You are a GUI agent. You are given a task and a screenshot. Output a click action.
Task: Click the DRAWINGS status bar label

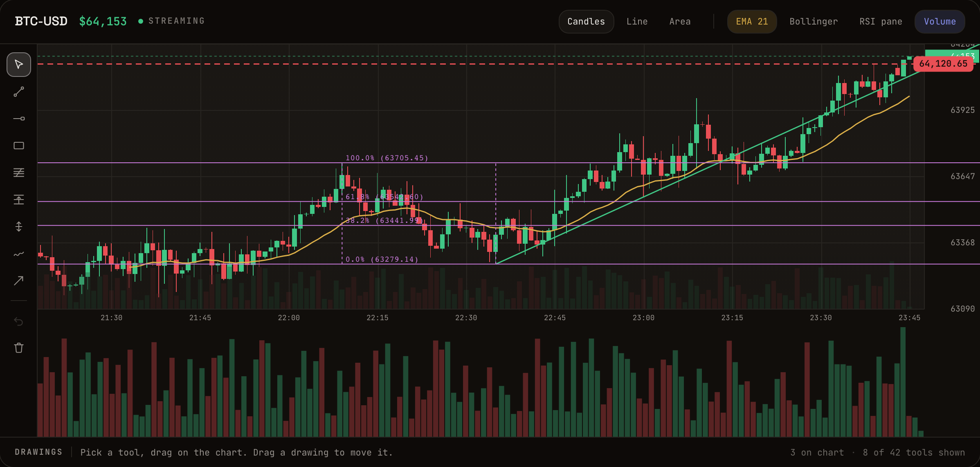tap(39, 452)
